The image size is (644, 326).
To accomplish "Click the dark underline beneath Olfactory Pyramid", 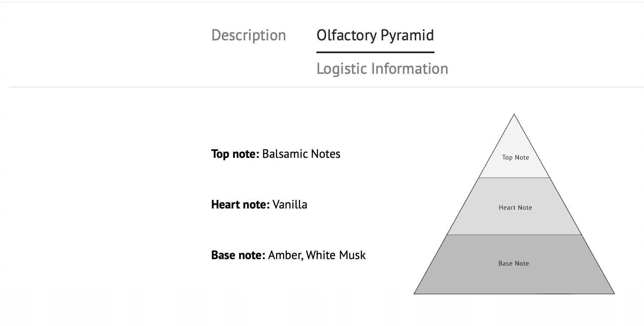I will pos(375,52).
